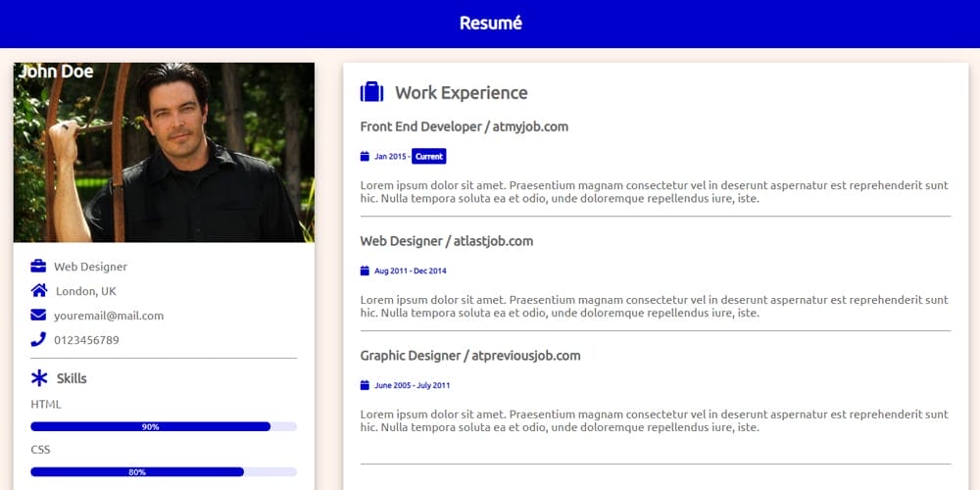Click the Work Experience section heading

(461, 93)
